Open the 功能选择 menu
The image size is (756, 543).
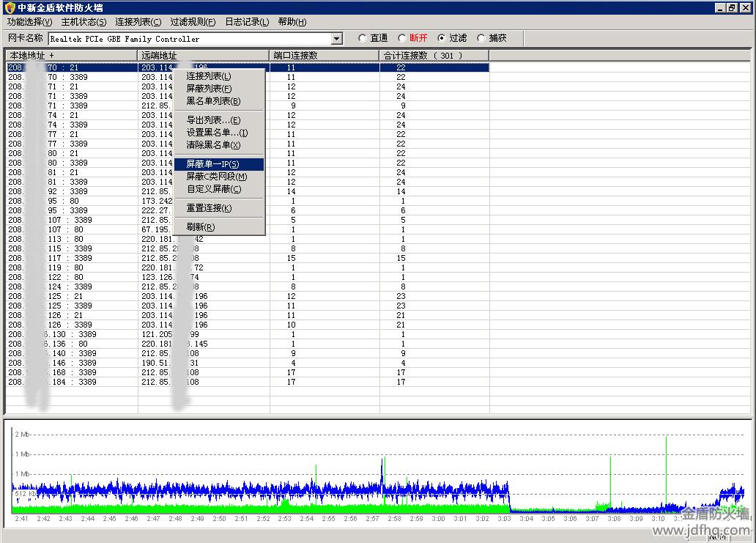tap(29, 22)
